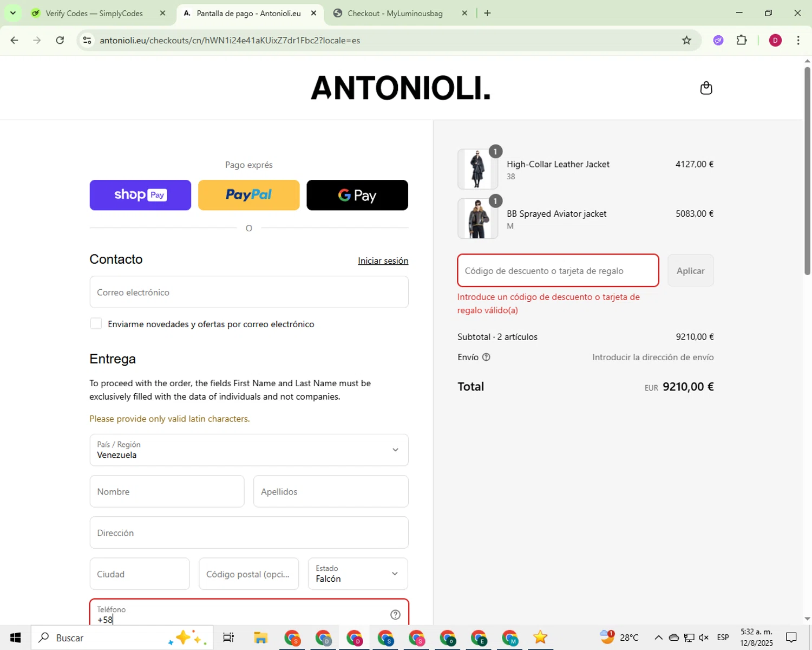Screen dimensions: 812x650
Task: Show hidden system tray icons
Action: click(658, 638)
